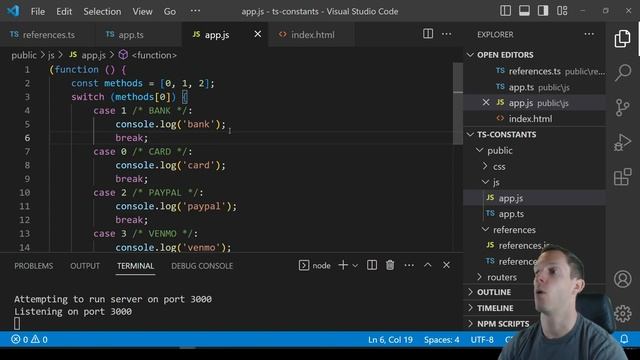Toggle Secondary Side Bar layout button
The height and width of the screenshot is (360, 640).
point(543,11)
